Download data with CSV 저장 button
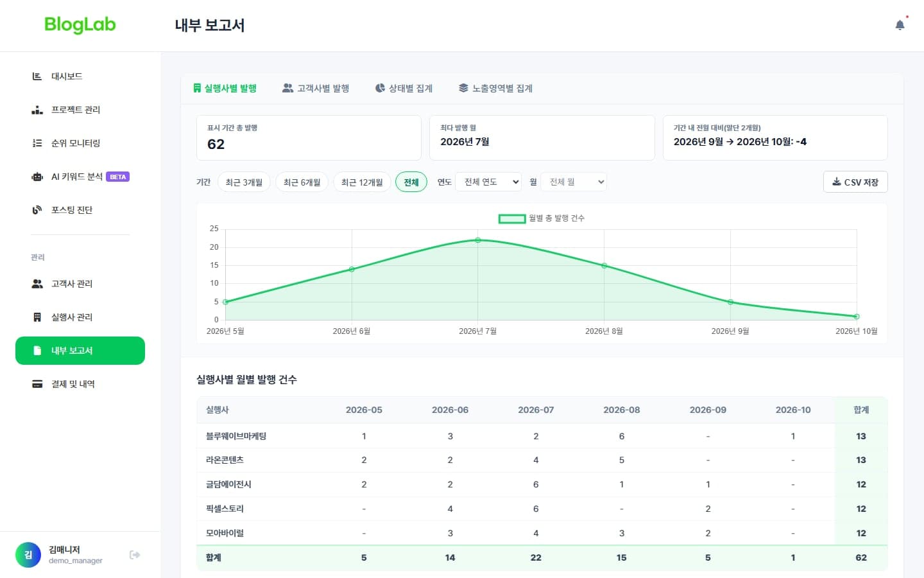The height and width of the screenshot is (578, 924). point(855,182)
